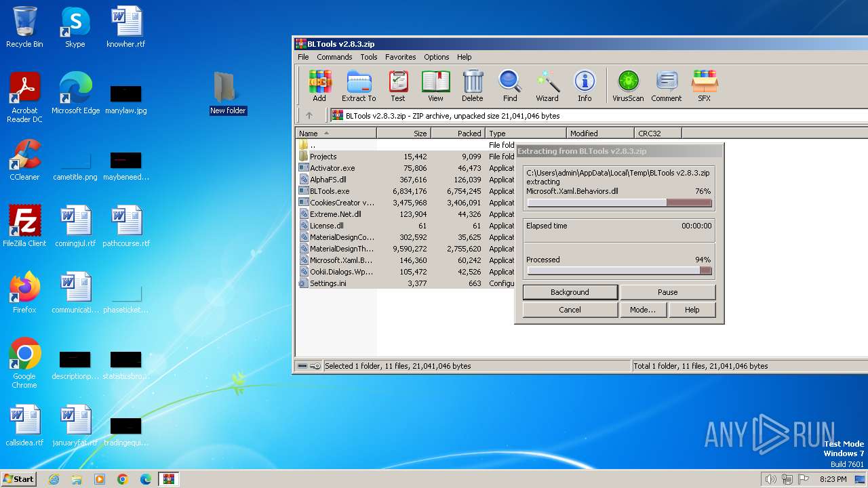Click Help button in extraction dialog

[692, 310]
